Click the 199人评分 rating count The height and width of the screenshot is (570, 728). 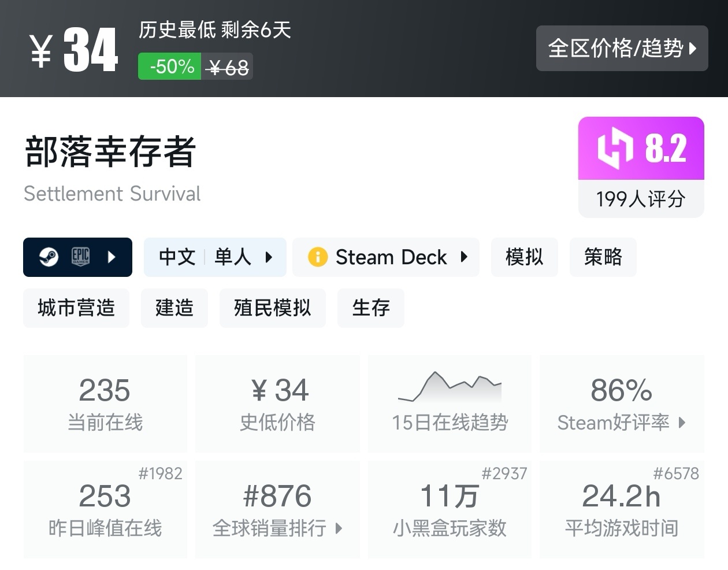pyautogui.click(x=641, y=199)
